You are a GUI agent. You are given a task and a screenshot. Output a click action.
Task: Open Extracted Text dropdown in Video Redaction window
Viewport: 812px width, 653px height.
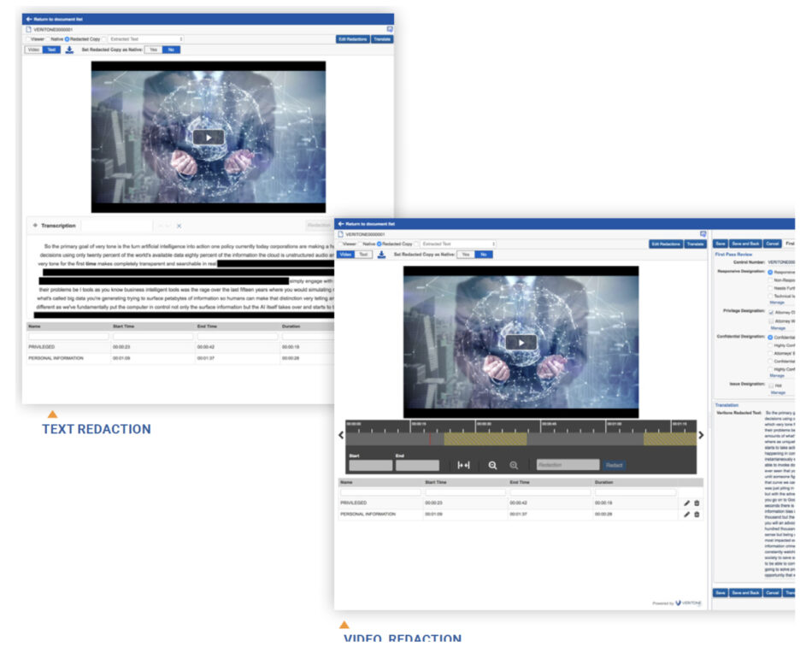click(x=458, y=244)
